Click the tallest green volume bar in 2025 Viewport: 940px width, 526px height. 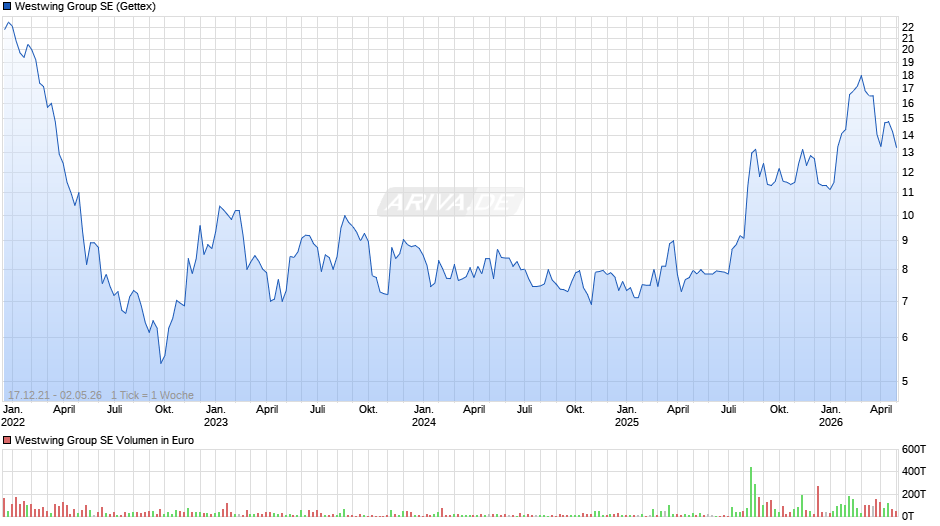[x=751, y=492]
